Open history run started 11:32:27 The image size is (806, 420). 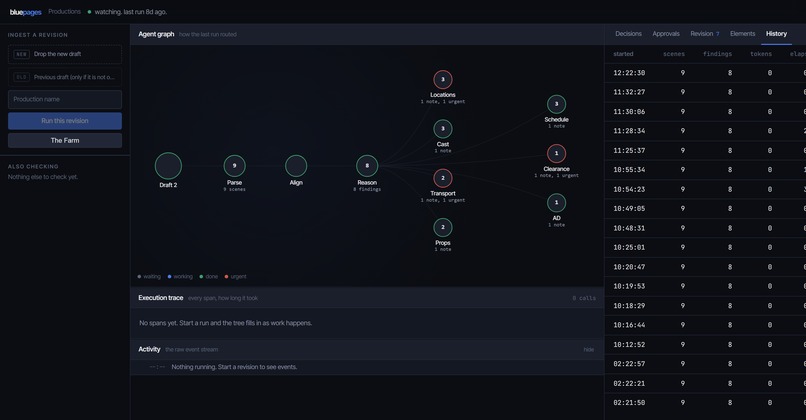click(705, 92)
